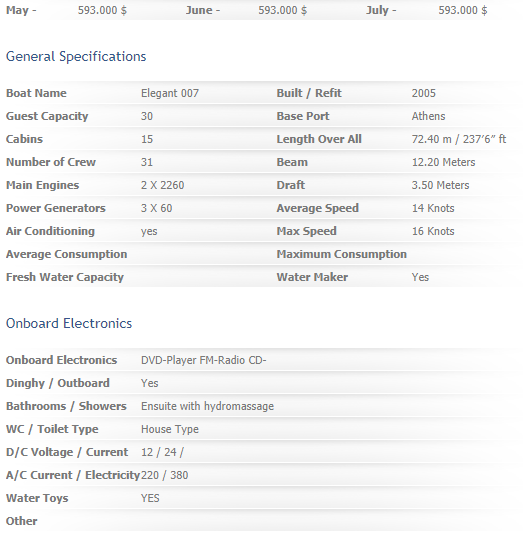This screenshot has width=523, height=539.
Task: Click the June price 593.000 $
Action: pos(283,10)
